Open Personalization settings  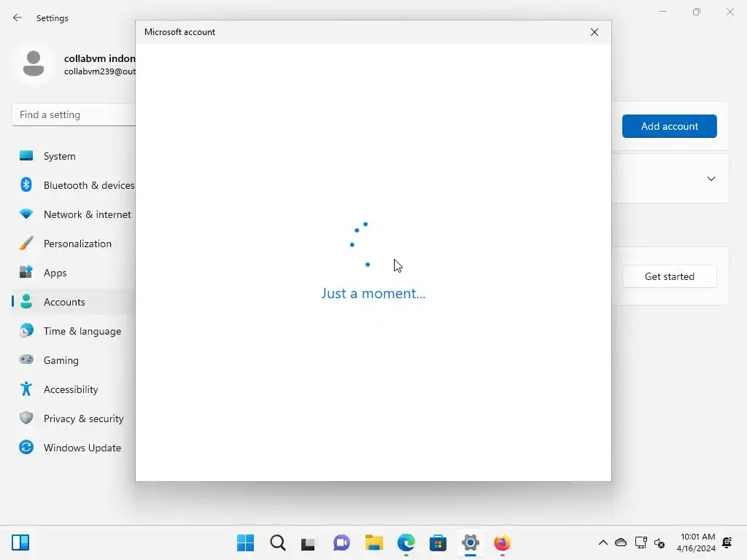pyautogui.click(x=74, y=244)
